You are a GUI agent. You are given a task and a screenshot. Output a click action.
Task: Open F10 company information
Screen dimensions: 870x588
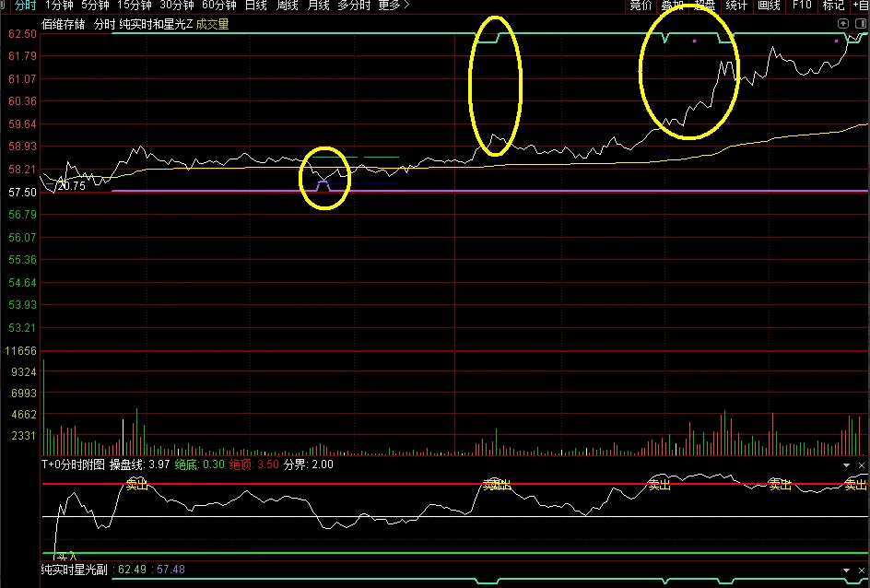click(802, 6)
